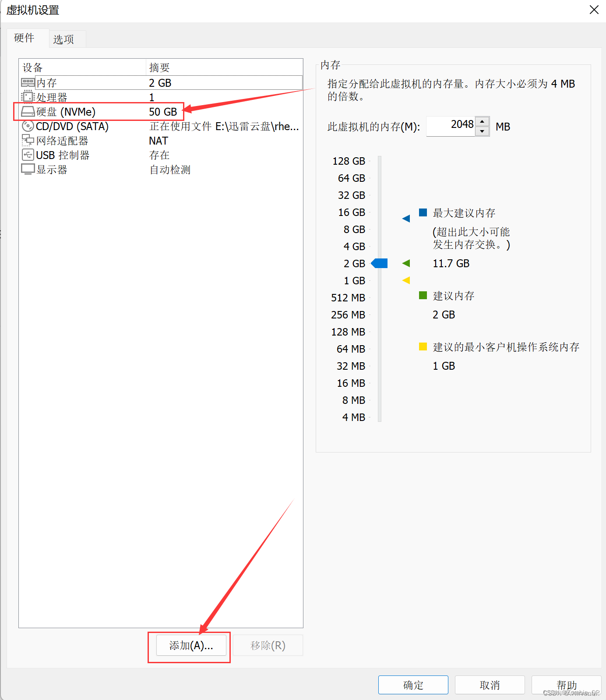Image resolution: width=606 pixels, height=700 pixels.
Task: Open 帮助 help button
Action: [567, 685]
